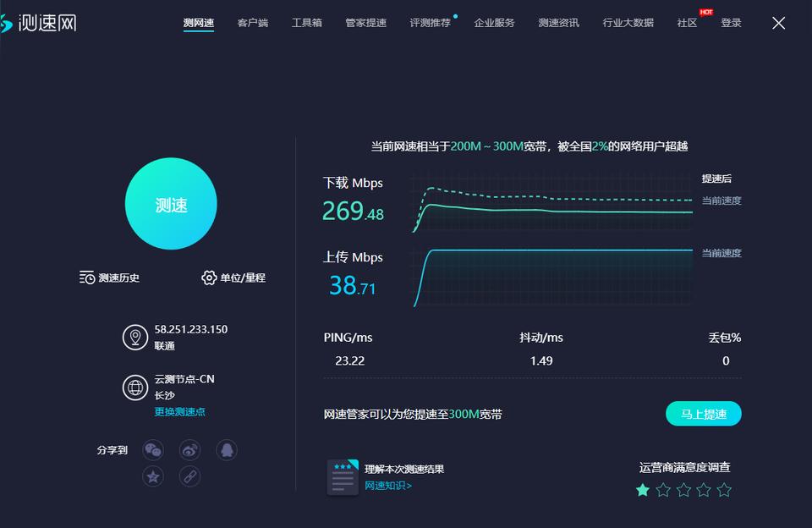Share result to QZone star icon
This screenshot has height=528, width=812.
click(153, 476)
